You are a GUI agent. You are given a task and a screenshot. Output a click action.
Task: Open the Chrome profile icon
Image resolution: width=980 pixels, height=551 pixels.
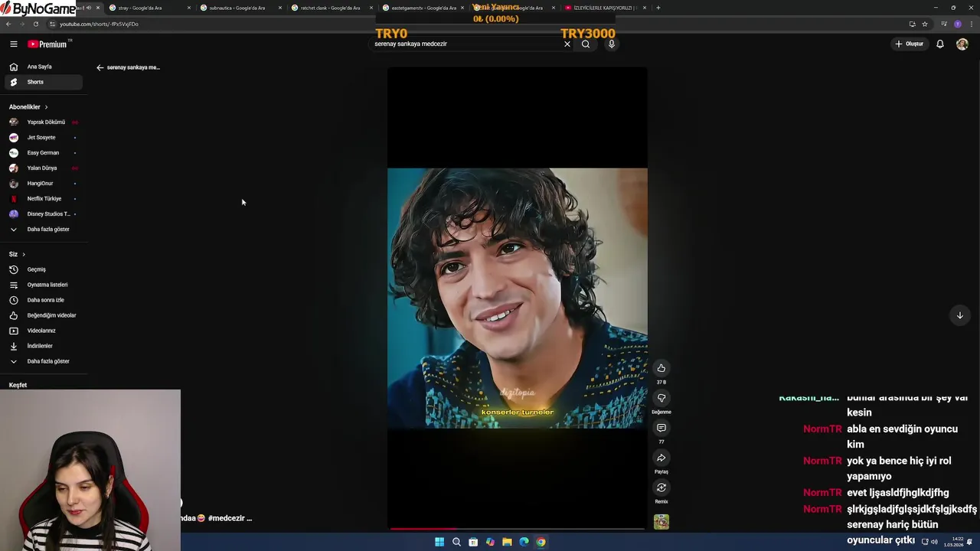[957, 24]
